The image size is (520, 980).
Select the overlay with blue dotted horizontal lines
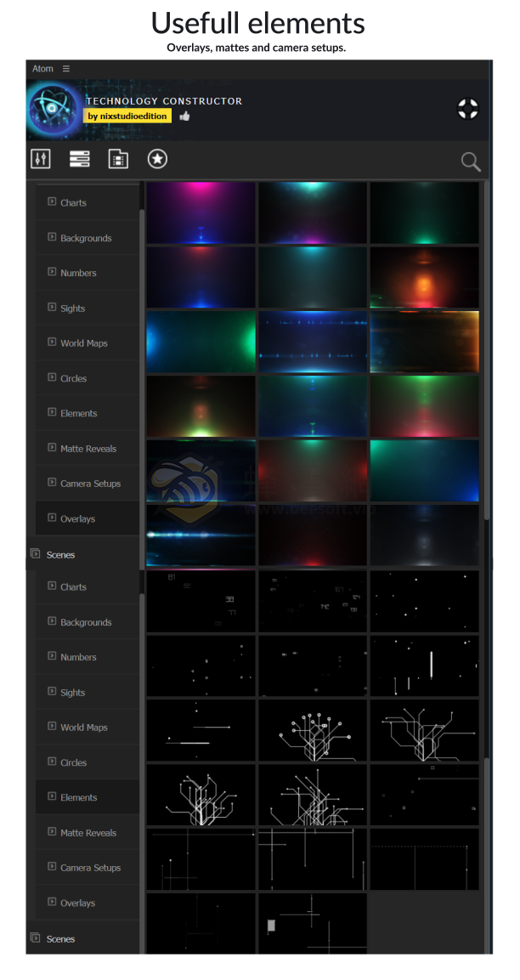(x=313, y=341)
